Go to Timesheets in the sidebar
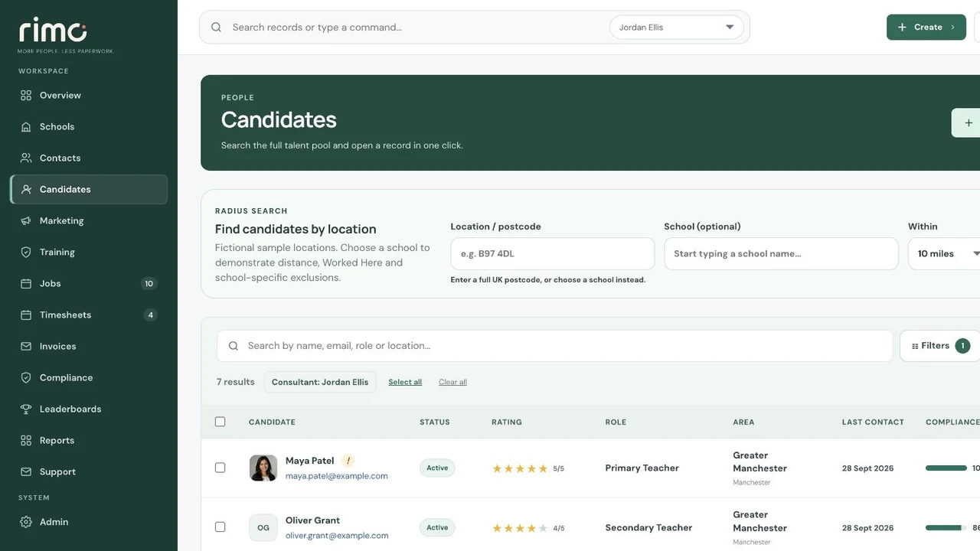The width and height of the screenshot is (980, 551). click(89, 315)
